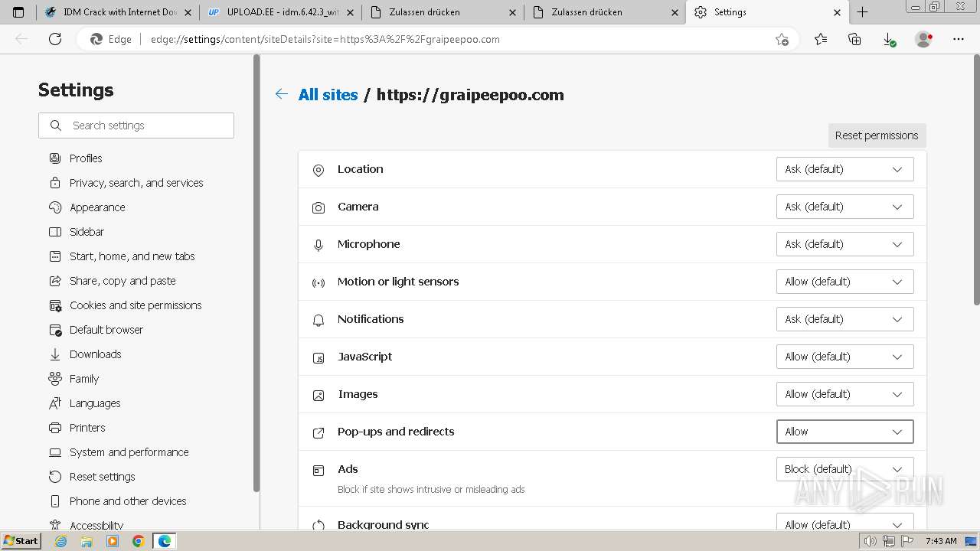
Task: Click the main page vertical scrollbar
Action: 975,180
